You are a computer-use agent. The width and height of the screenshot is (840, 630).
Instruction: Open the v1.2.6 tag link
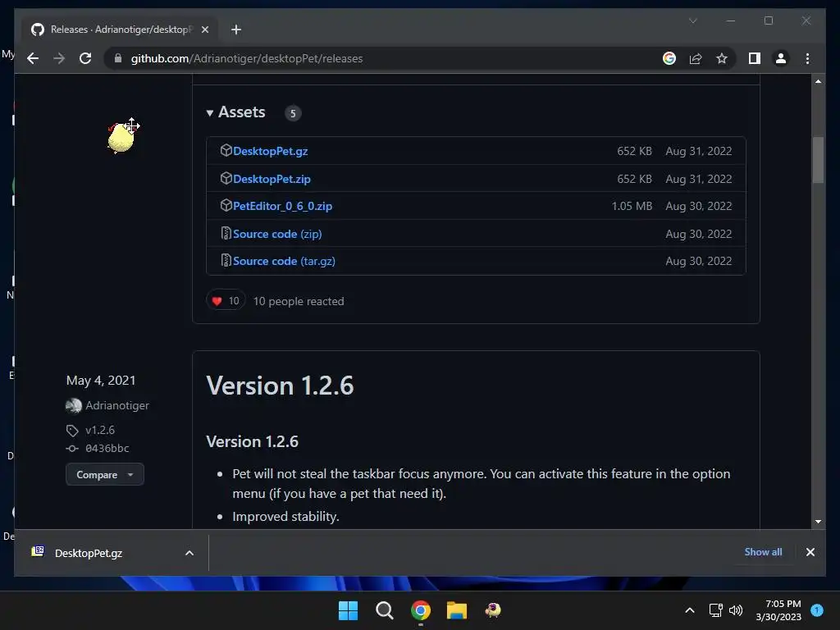(x=99, y=430)
